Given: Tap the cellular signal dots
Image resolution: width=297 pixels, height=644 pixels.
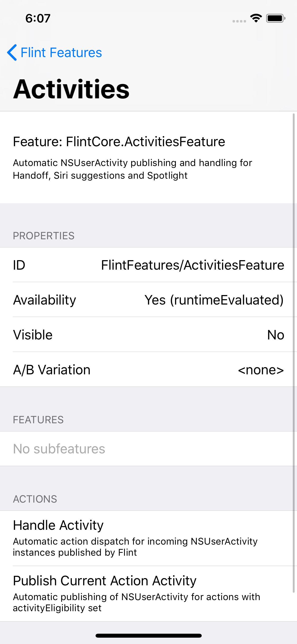Looking at the screenshot, I should (239, 21).
